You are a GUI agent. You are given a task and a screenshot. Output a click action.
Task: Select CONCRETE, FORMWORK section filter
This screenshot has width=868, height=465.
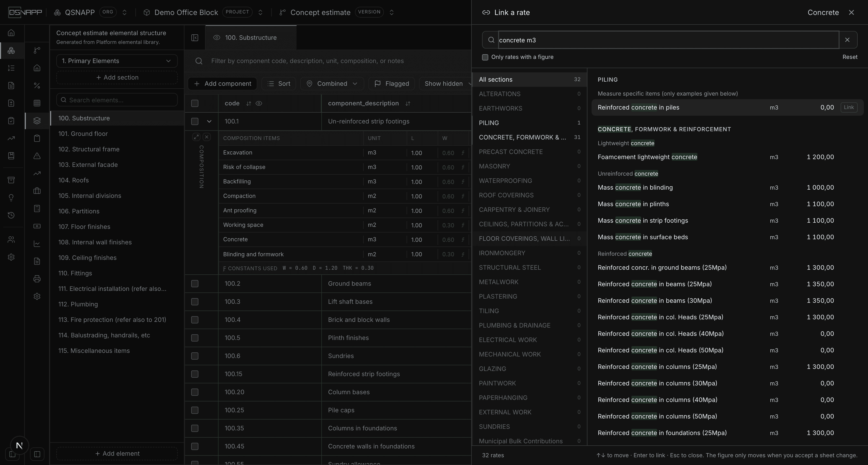coord(529,137)
